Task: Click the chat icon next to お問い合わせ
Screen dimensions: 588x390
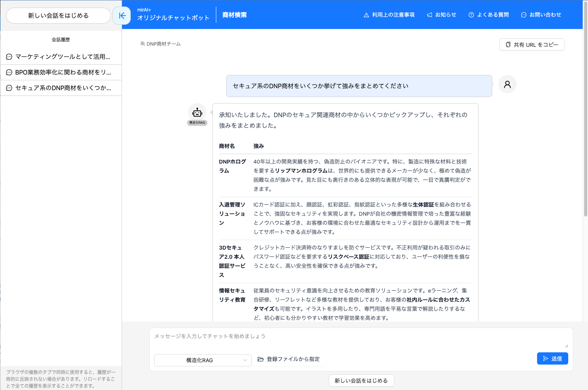Action: coord(523,14)
